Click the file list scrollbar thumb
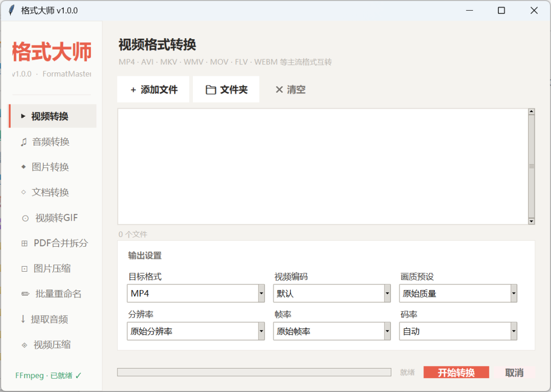Viewport: 551px width, 392px height. (x=531, y=166)
